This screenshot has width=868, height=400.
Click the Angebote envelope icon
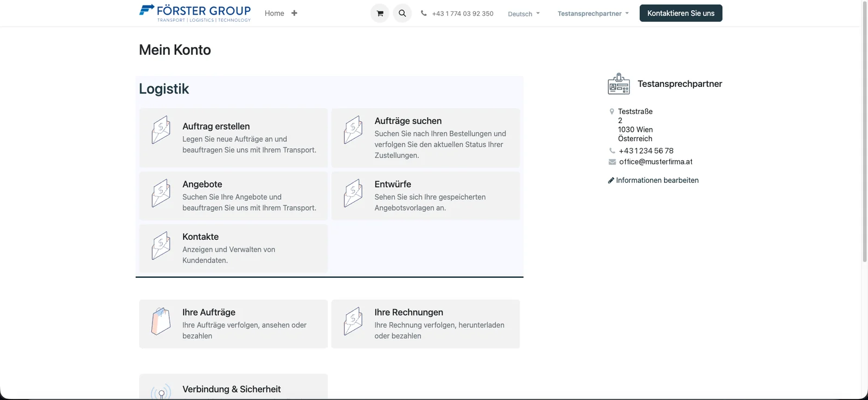point(161,193)
